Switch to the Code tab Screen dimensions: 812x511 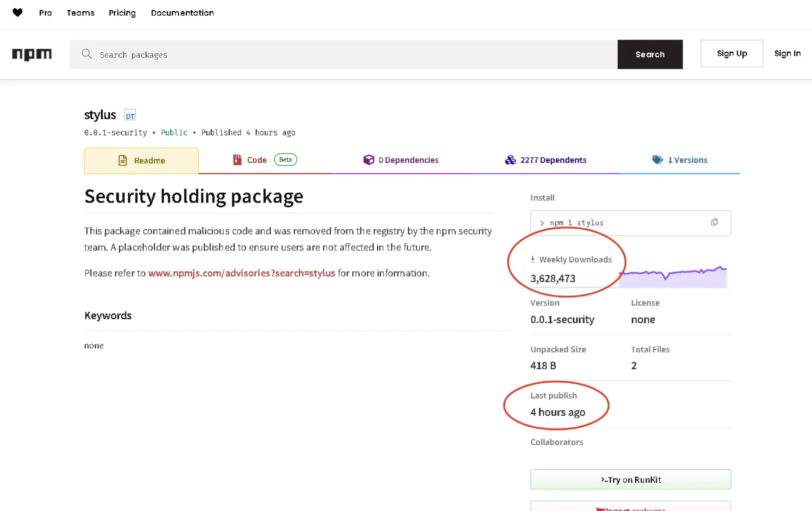[x=264, y=160]
